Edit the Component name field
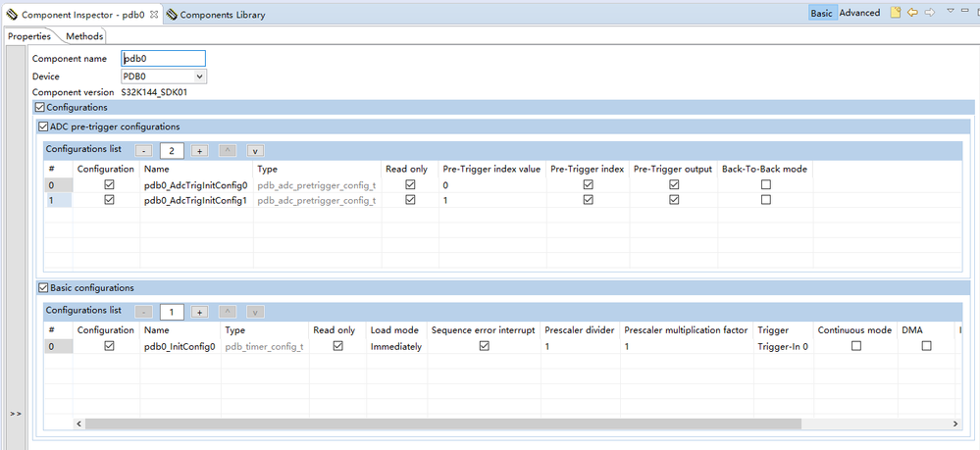This screenshot has width=980, height=450. [x=163, y=58]
